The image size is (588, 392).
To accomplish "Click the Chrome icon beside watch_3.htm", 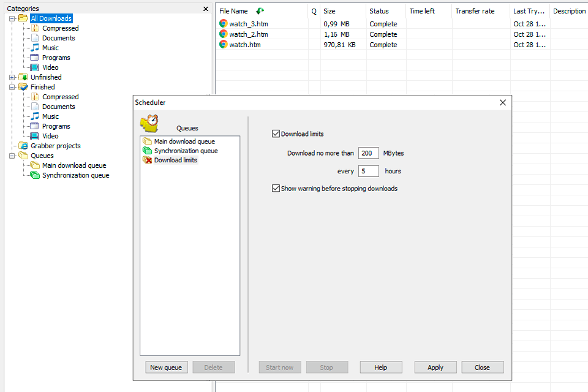I will pos(223,24).
